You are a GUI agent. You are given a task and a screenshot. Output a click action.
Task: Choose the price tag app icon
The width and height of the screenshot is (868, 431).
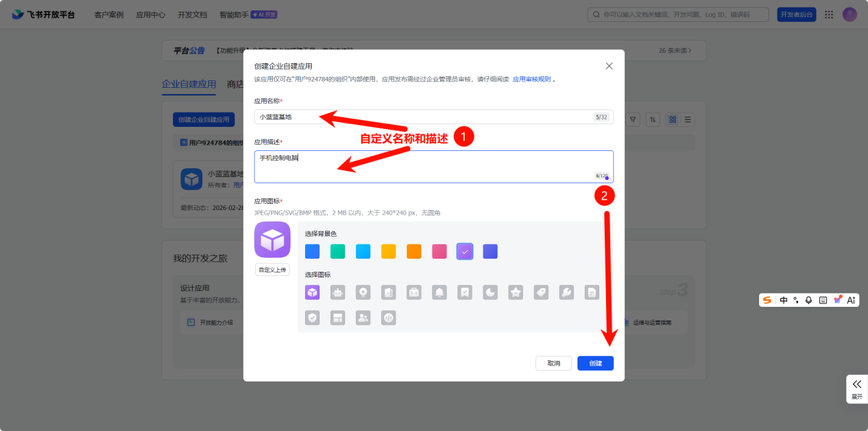(541, 292)
